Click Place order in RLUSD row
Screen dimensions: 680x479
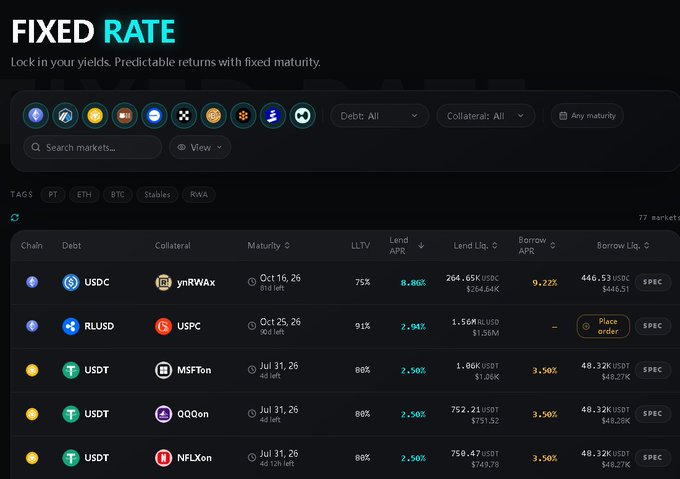(x=603, y=326)
